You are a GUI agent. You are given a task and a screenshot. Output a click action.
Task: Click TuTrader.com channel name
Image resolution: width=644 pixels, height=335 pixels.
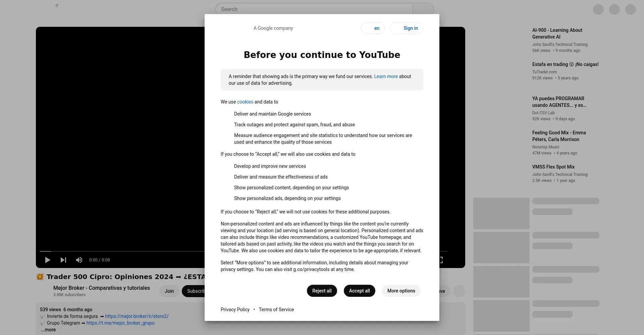544,72
